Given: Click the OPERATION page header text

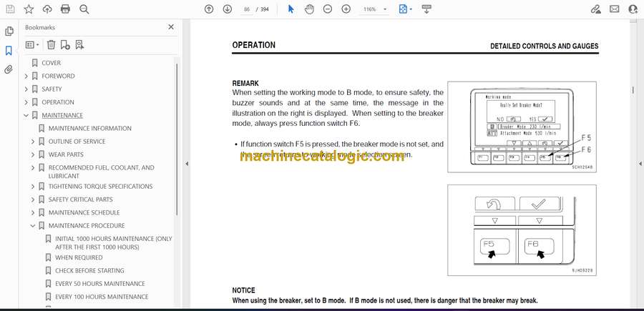Looking at the screenshot, I should tap(254, 45).
